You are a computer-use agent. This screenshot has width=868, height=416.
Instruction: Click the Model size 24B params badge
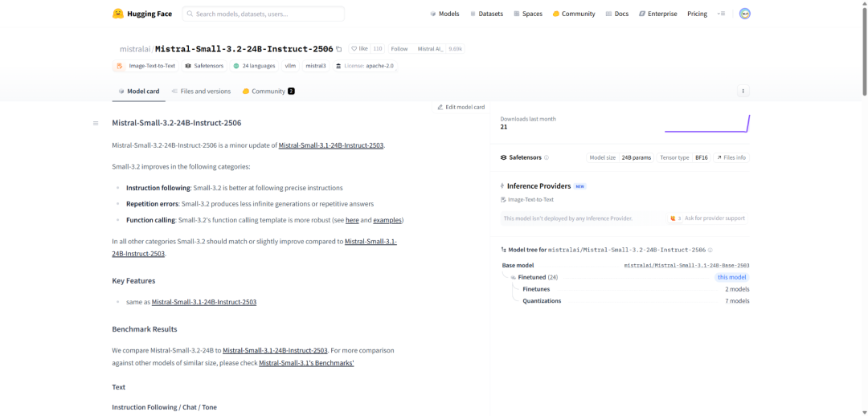[x=620, y=157]
